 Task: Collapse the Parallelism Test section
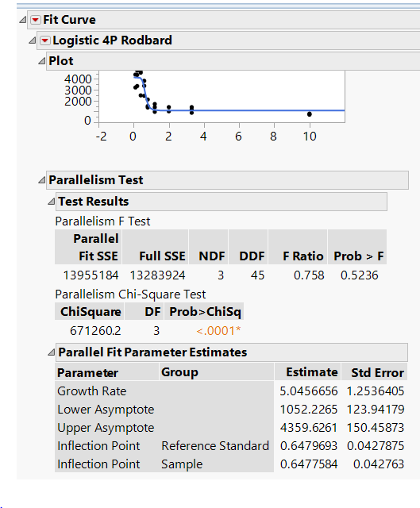tap(41, 180)
